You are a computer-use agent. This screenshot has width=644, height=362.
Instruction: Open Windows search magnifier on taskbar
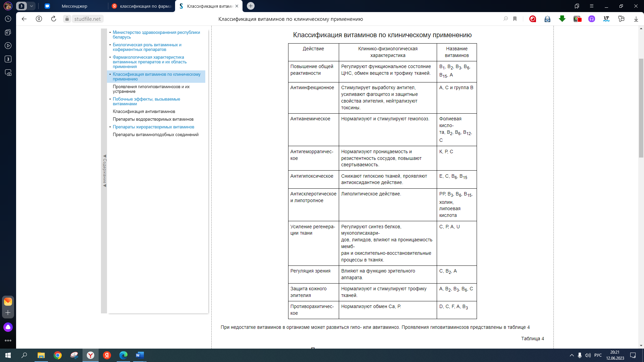[24, 355]
